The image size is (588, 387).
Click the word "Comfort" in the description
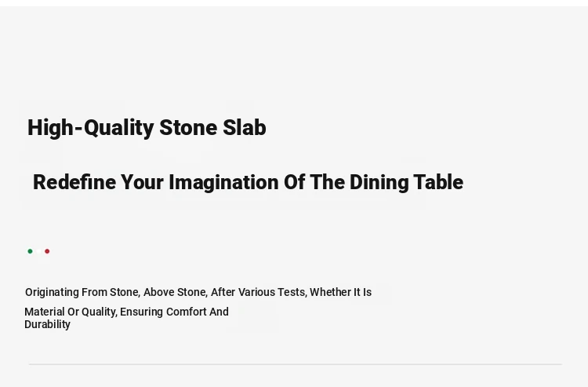tap(186, 312)
